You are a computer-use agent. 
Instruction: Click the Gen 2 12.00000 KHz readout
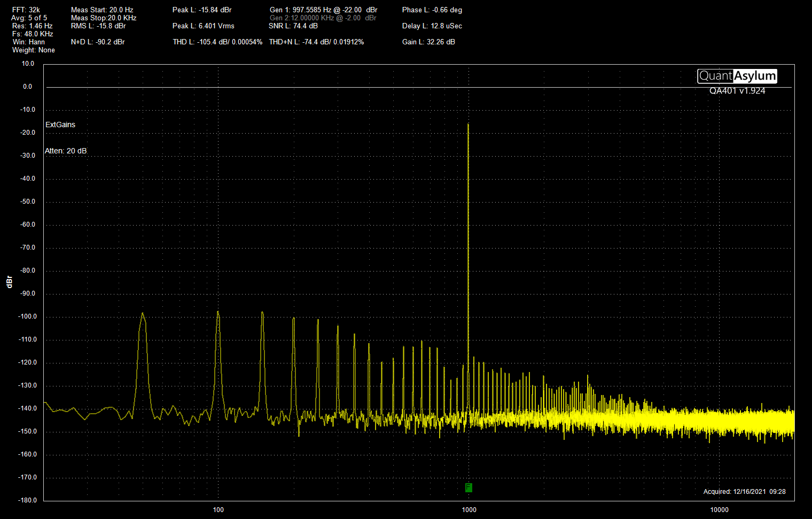click(x=323, y=18)
